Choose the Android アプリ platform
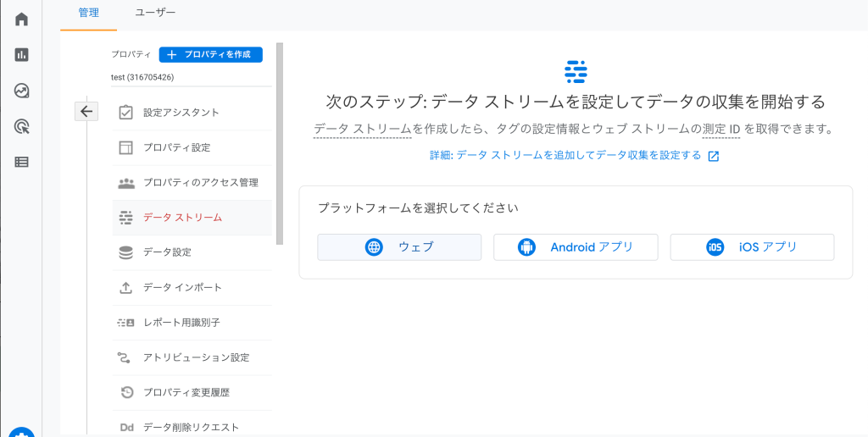The width and height of the screenshot is (868, 437). point(576,247)
